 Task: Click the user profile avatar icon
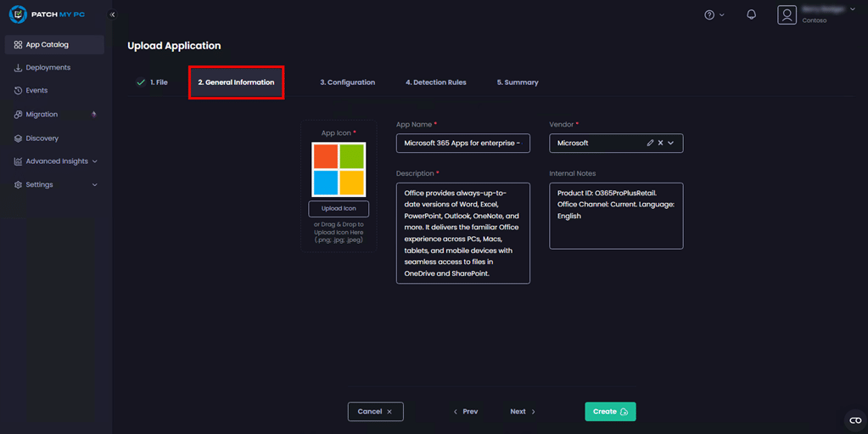787,14
